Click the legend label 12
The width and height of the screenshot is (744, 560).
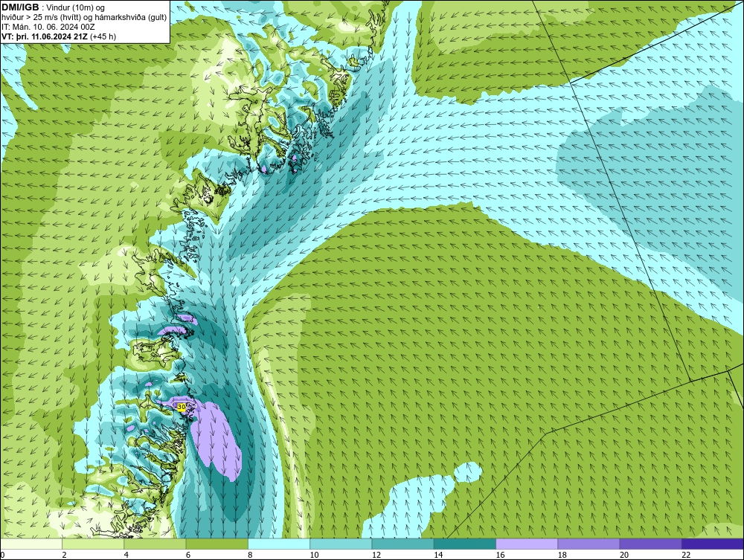[376, 555]
